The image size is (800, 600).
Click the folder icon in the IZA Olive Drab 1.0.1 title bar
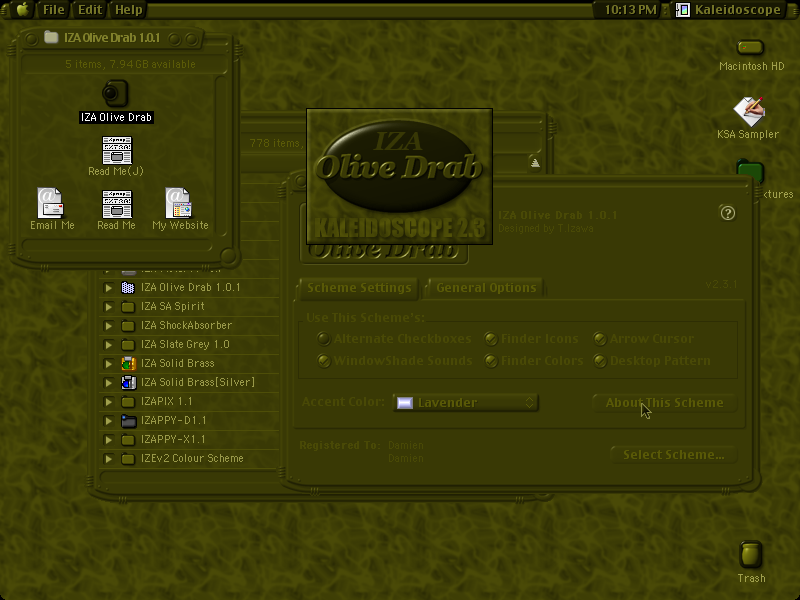click(51, 37)
